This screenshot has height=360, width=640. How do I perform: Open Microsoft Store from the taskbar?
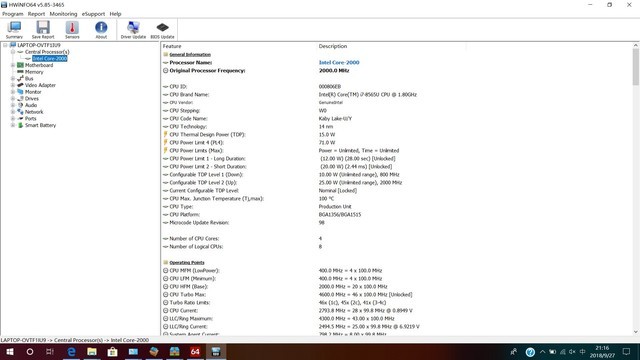113,351
